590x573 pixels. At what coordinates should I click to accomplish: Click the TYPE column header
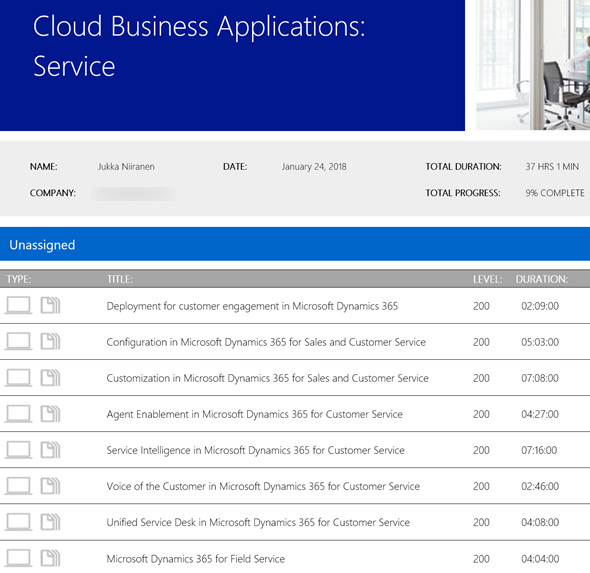pyautogui.click(x=19, y=279)
